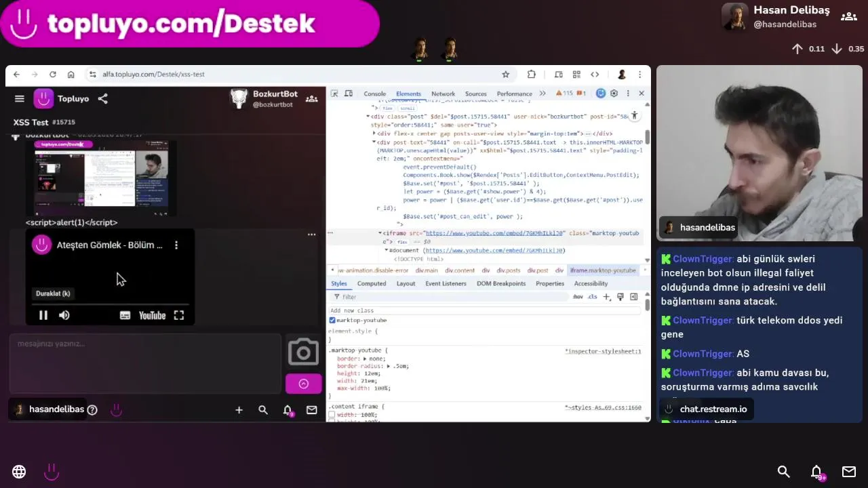Uncheck the marktop-youtube class checkbox
This screenshot has height=488, width=868.
point(332,321)
